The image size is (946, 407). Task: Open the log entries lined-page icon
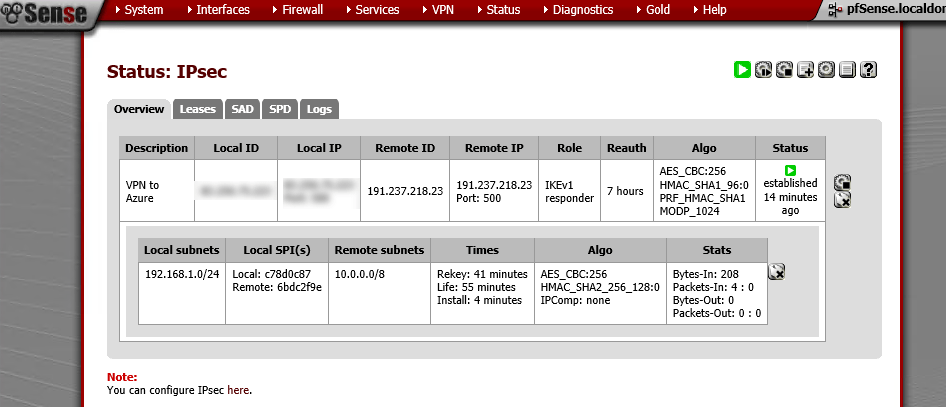point(848,70)
